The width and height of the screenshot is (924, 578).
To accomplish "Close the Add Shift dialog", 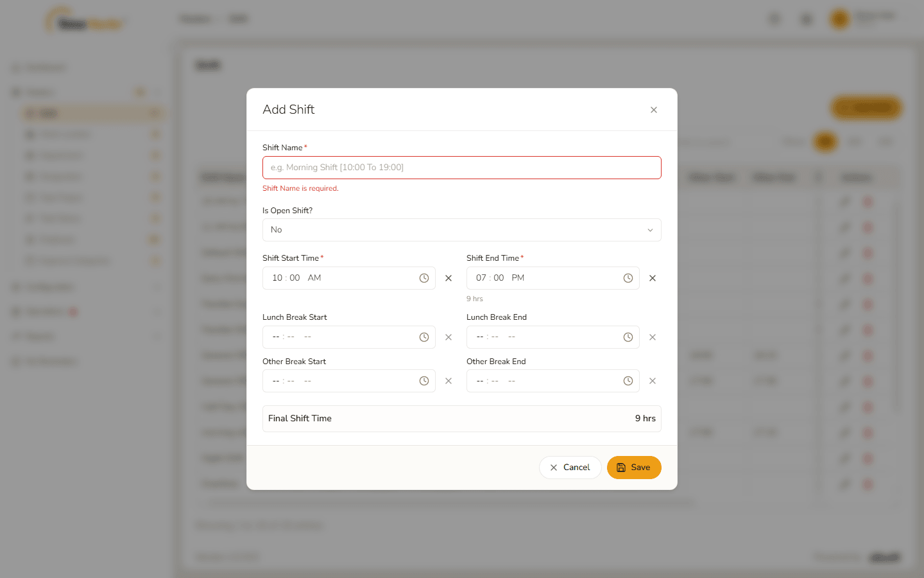I will pos(654,110).
